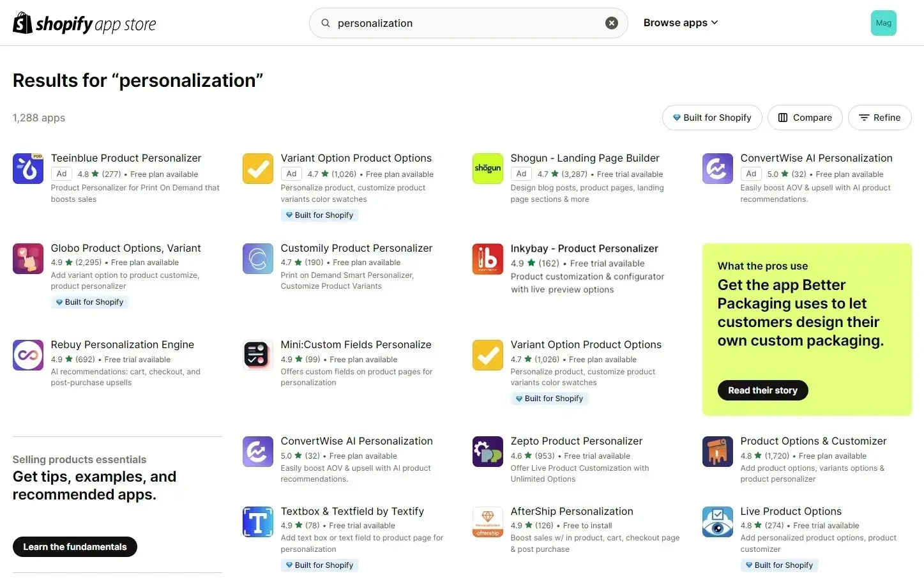
Task: Open the Inkybay Product Personalizer icon
Action: click(487, 258)
